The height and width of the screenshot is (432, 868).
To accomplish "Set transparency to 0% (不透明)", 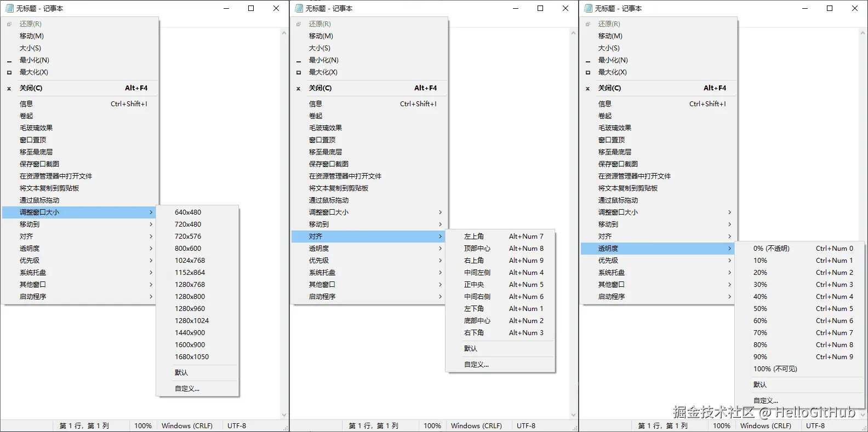I will pyautogui.click(x=800, y=249).
